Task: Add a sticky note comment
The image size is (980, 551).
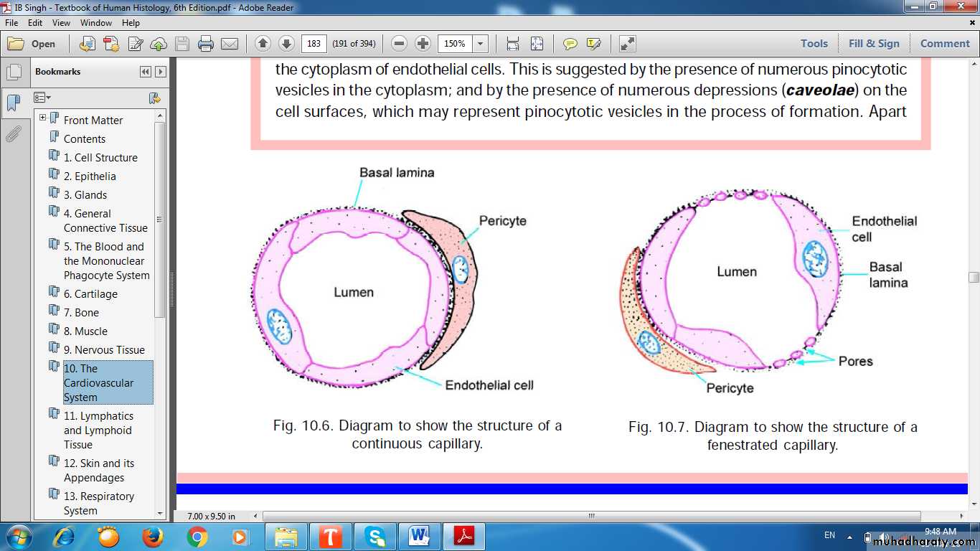Action: 570,44
